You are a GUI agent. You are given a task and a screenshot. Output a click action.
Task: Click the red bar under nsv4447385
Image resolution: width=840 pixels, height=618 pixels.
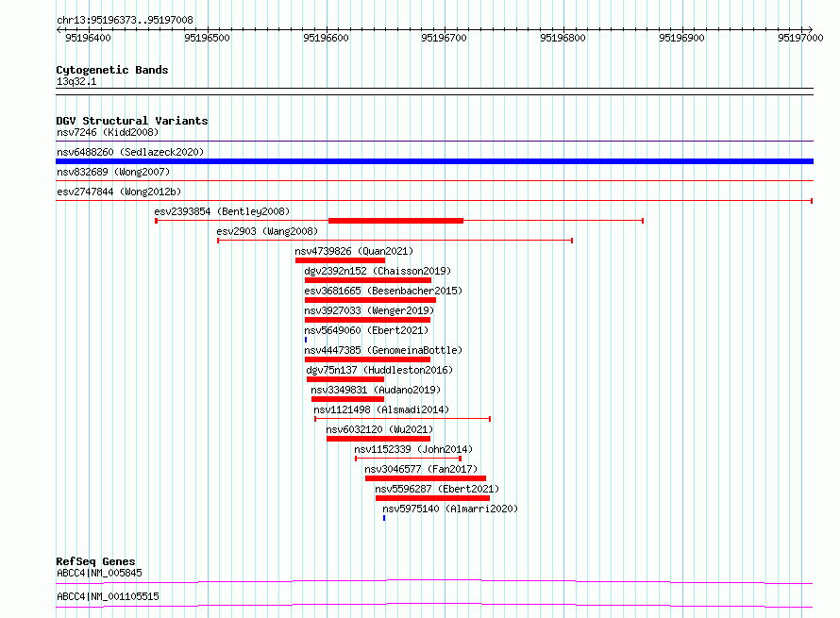click(367, 359)
